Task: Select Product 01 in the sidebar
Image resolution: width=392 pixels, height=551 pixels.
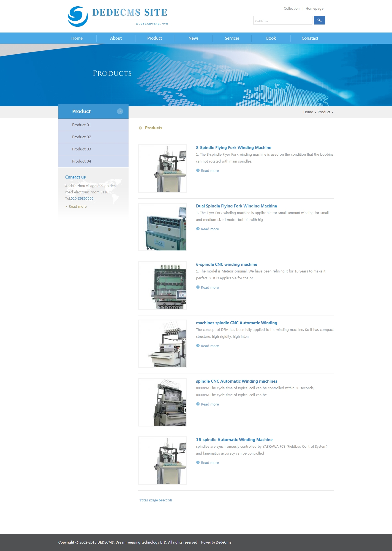Action: pos(81,125)
